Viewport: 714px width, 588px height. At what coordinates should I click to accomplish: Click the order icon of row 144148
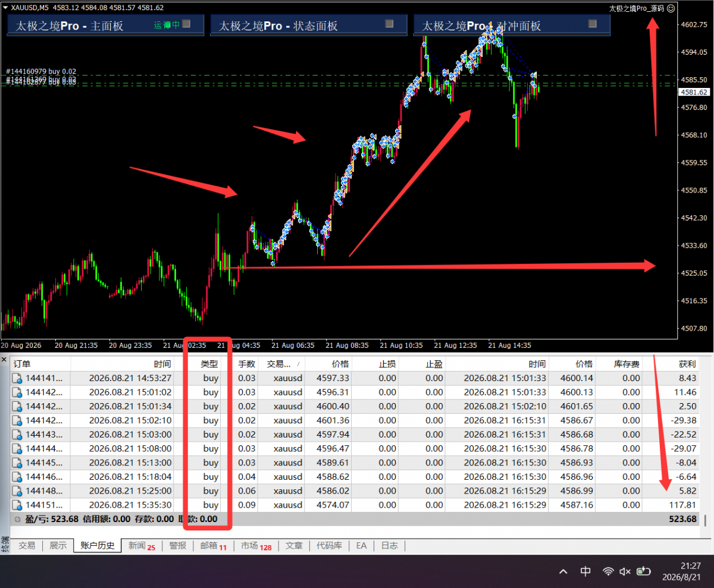18,491
